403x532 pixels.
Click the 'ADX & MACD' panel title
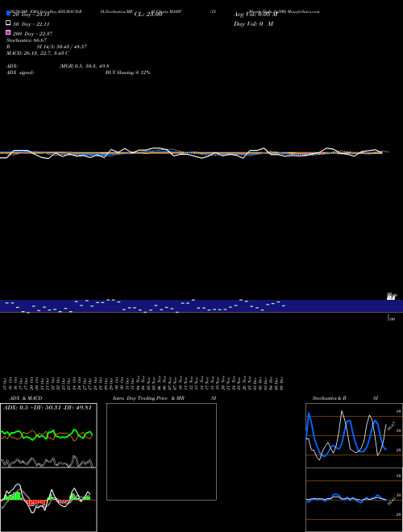[x=26, y=398]
